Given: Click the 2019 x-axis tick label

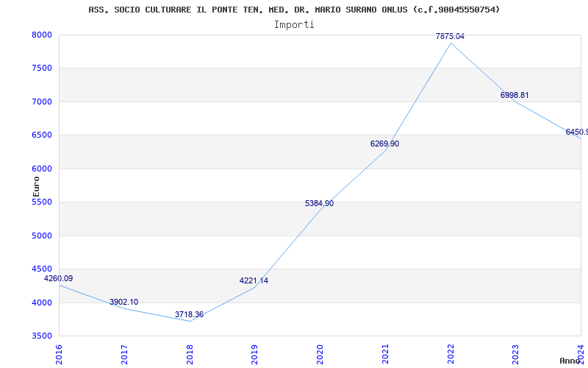Looking at the screenshot, I should 254,354.
